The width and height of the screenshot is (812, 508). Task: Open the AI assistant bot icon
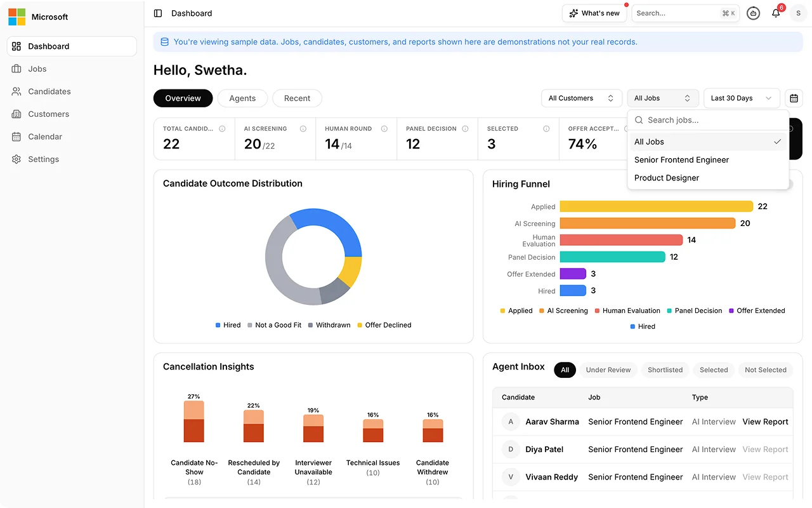pos(753,13)
